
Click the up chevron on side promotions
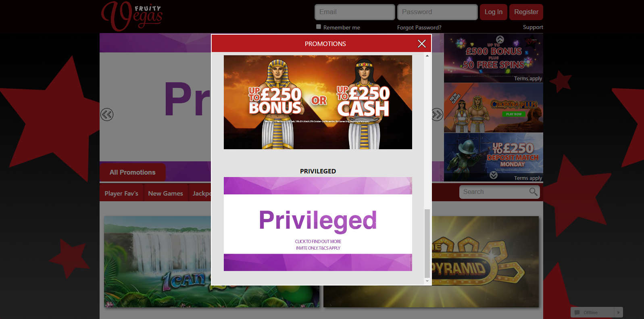[500, 39]
